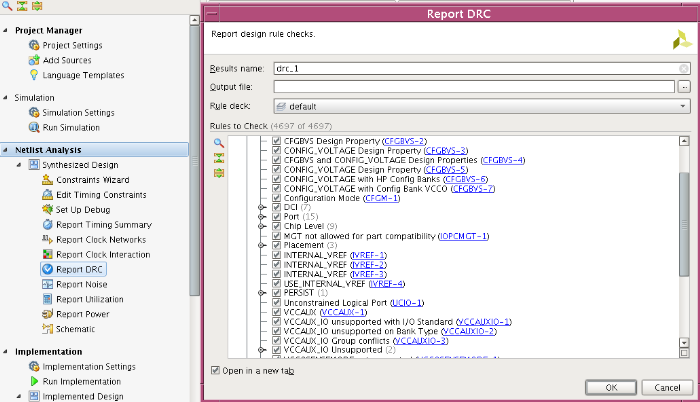
Task: Click the Report Power icon
Action: coord(48,314)
